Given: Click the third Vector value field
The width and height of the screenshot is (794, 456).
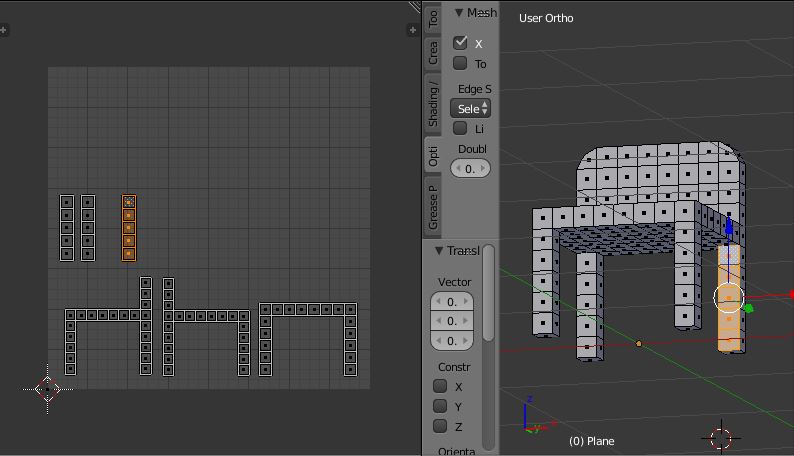Looking at the screenshot, I should point(452,341).
